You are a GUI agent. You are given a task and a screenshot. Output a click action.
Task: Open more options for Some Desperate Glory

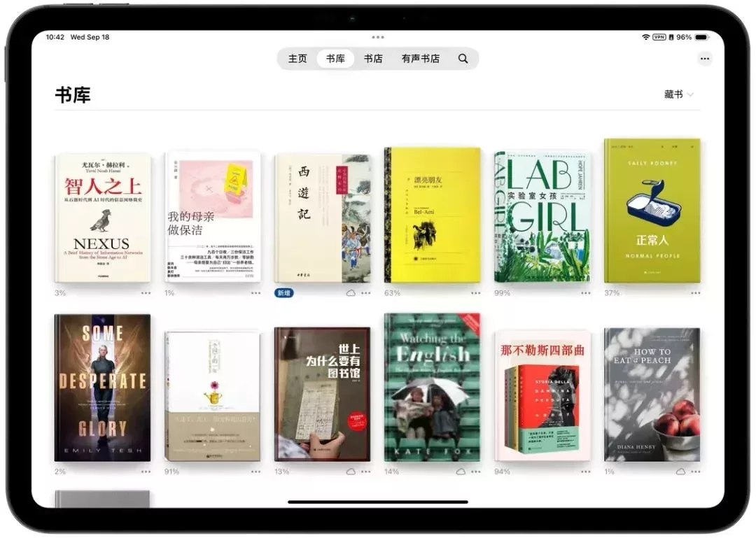[x=146, y=472]
